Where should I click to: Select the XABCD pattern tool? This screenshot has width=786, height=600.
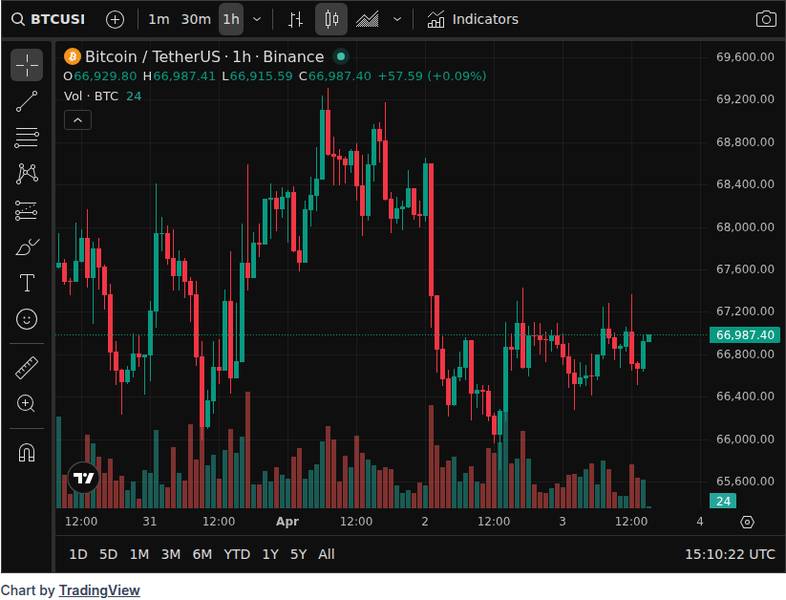27,174
